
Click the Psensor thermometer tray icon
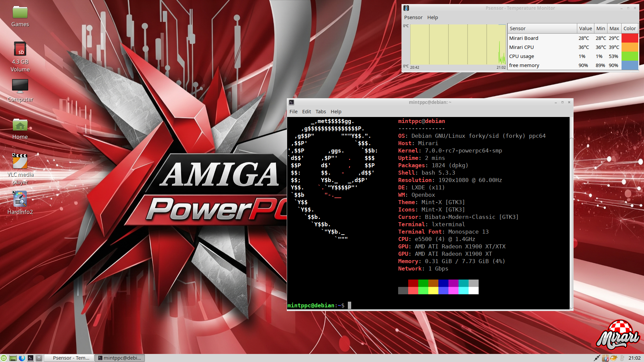tap(622, 358)
